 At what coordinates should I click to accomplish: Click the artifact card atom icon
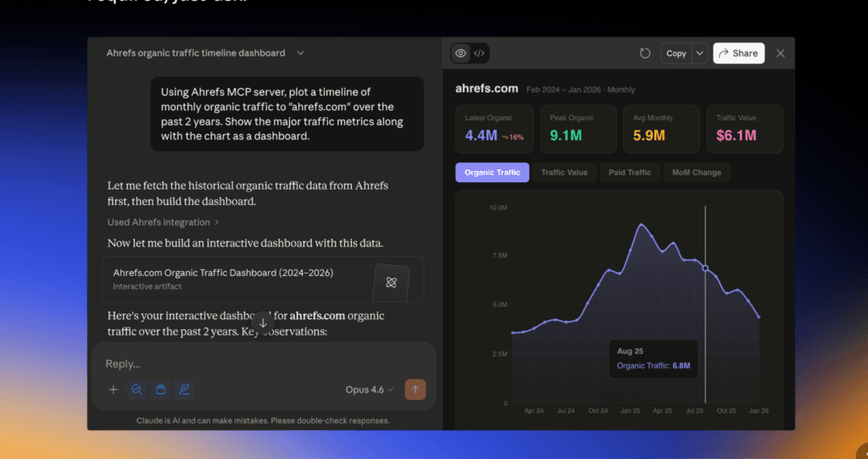[392, 283]
